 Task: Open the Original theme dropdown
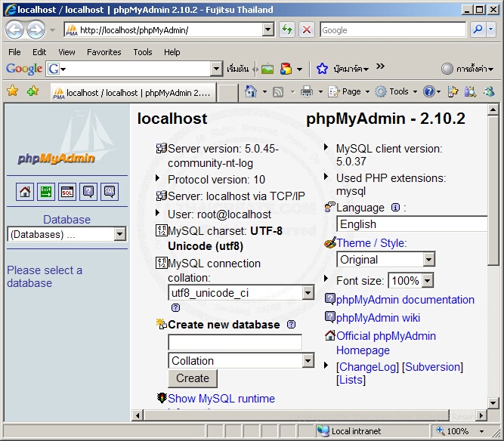385,260
